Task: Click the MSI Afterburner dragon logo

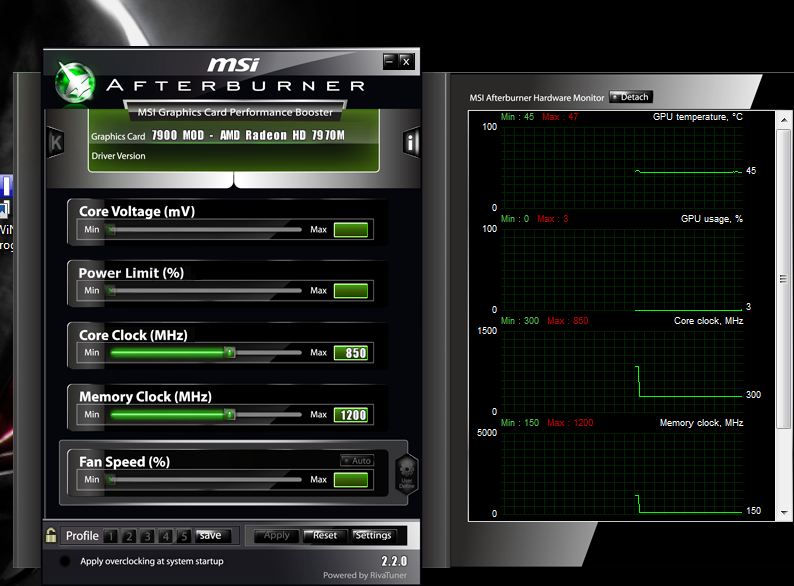Action: 74,83
